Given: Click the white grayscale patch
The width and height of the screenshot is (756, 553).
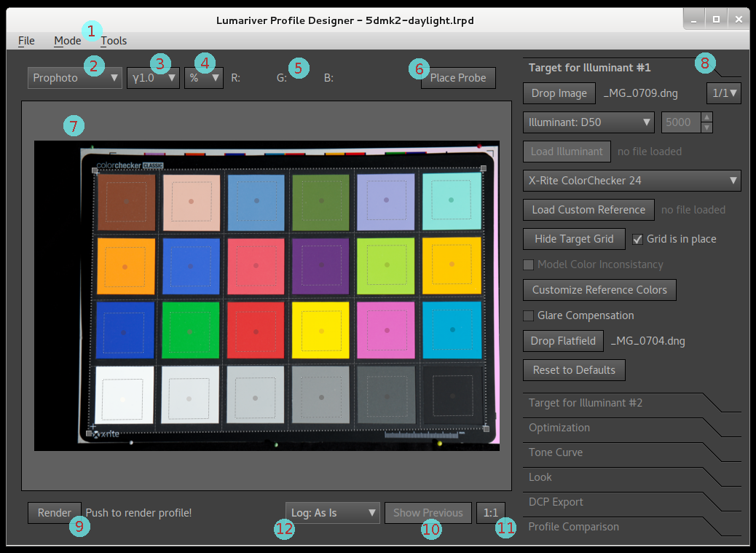Looking at the screenshot, I should (124, 396).
